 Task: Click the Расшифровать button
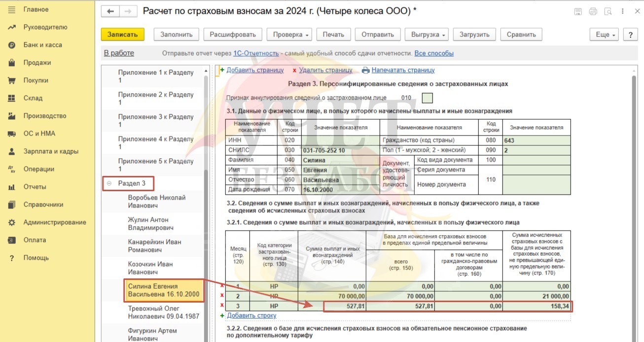233,34
